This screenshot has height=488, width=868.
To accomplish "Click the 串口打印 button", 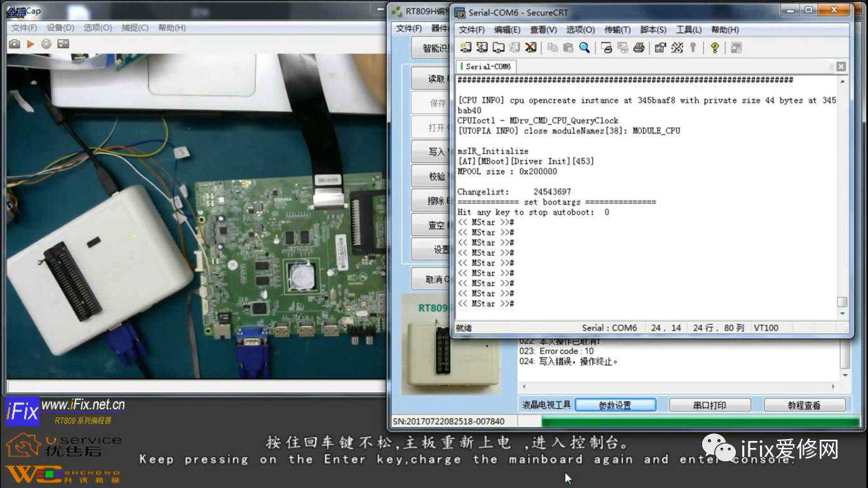I will pos(709,405).
